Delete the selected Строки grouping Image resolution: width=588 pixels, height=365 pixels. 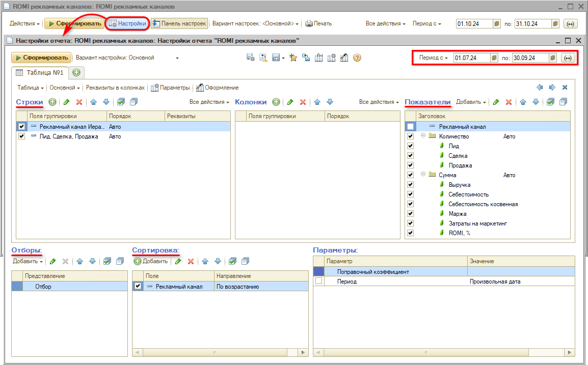(x=79, y=102)
